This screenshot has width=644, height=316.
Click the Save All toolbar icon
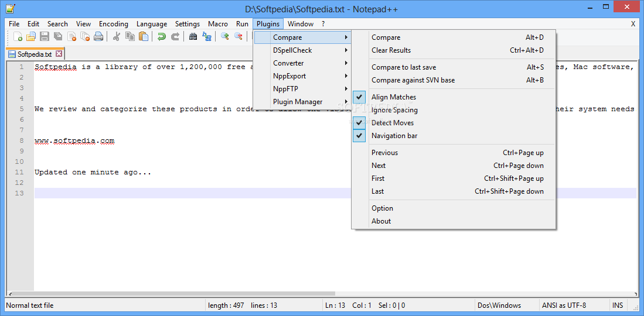coord(58,36)
